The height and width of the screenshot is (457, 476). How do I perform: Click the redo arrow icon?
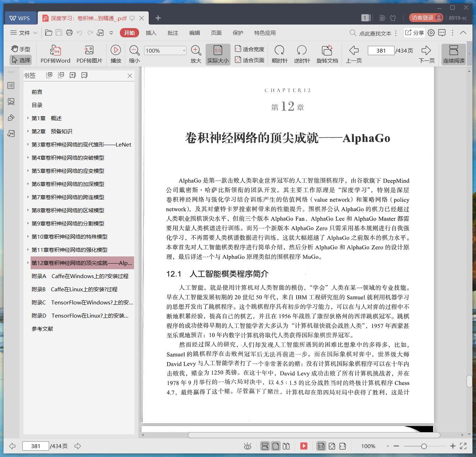[90, 33]
